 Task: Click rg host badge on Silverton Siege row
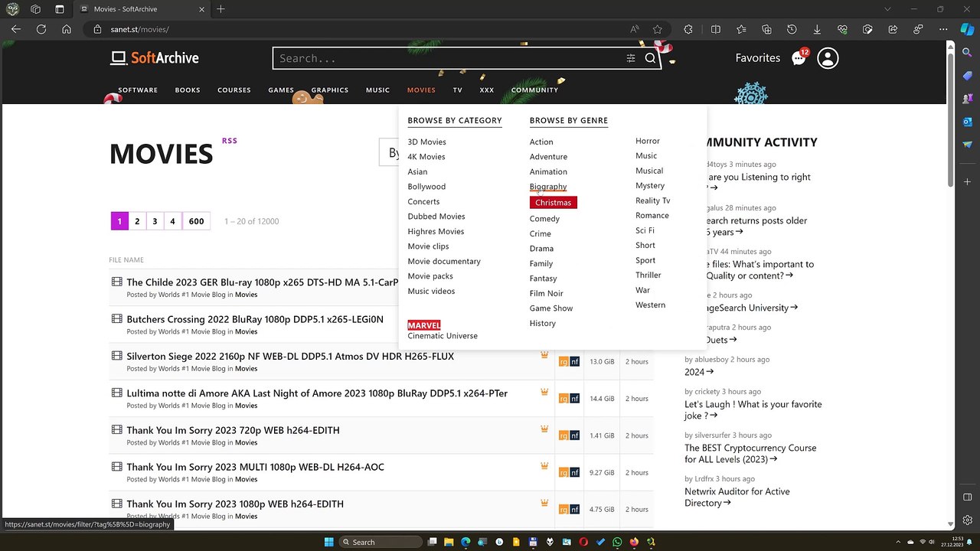[x=563, y=361]
